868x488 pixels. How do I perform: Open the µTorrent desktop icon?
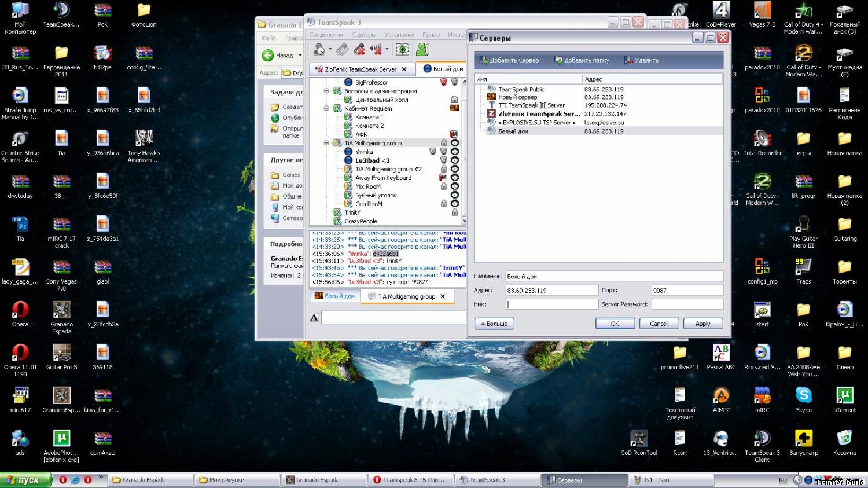(x=844, y=396)
